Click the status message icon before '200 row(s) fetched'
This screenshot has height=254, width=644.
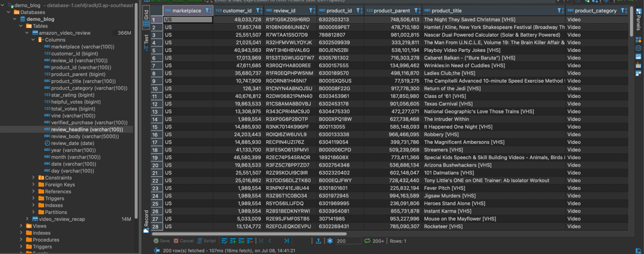[x=157, y=250]
